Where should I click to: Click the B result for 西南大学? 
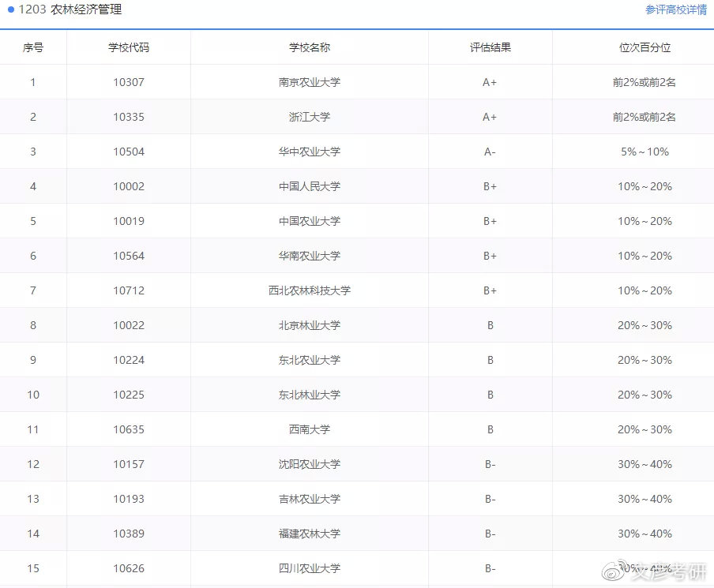click(490, 429)
